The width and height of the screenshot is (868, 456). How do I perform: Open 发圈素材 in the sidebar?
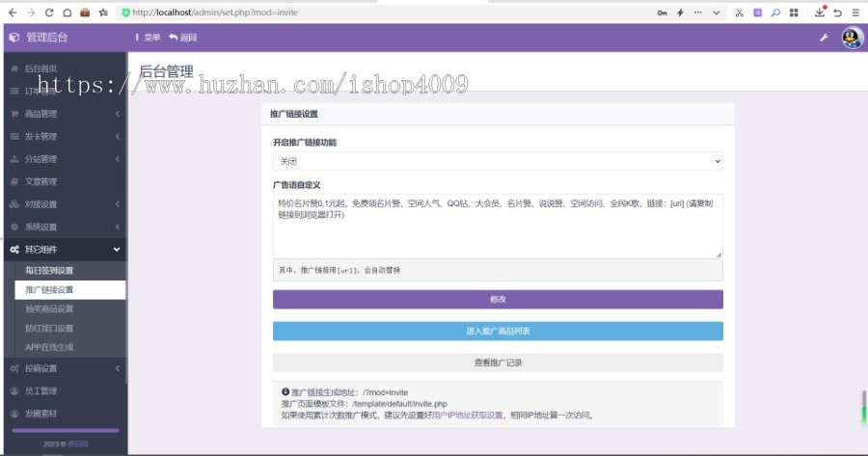(66, 414)
